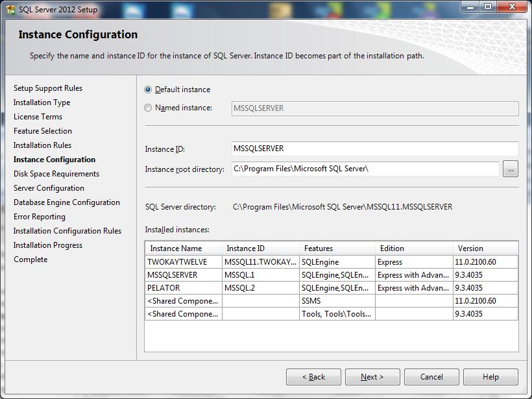This screenshot has width=532, height=399.
Task: Open the Server Configuration step
Action: (x=49, y=188)
